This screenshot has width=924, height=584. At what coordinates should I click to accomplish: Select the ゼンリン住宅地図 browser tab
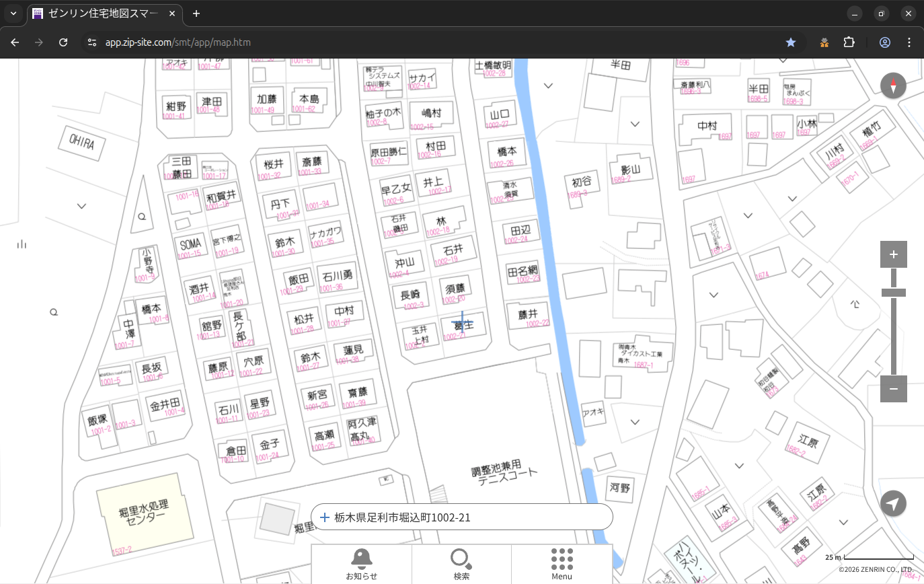click(x=104, y=13)
